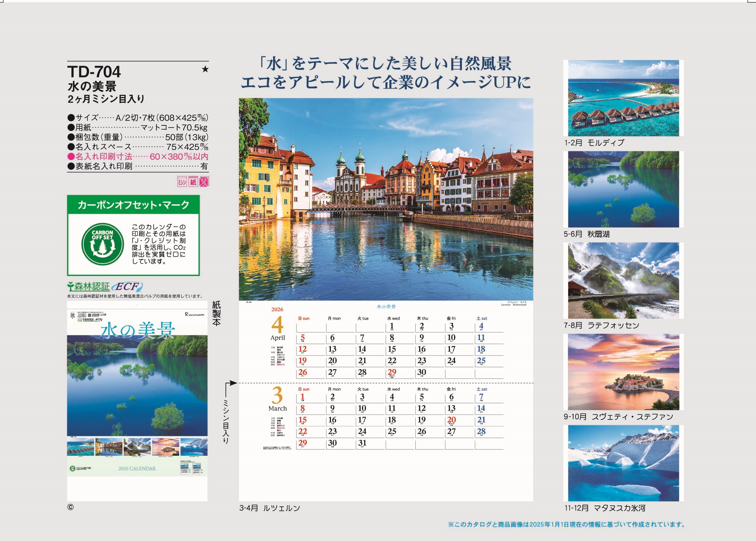Click the 表紙名入れ印刷 有 spec line

[137, 166]
